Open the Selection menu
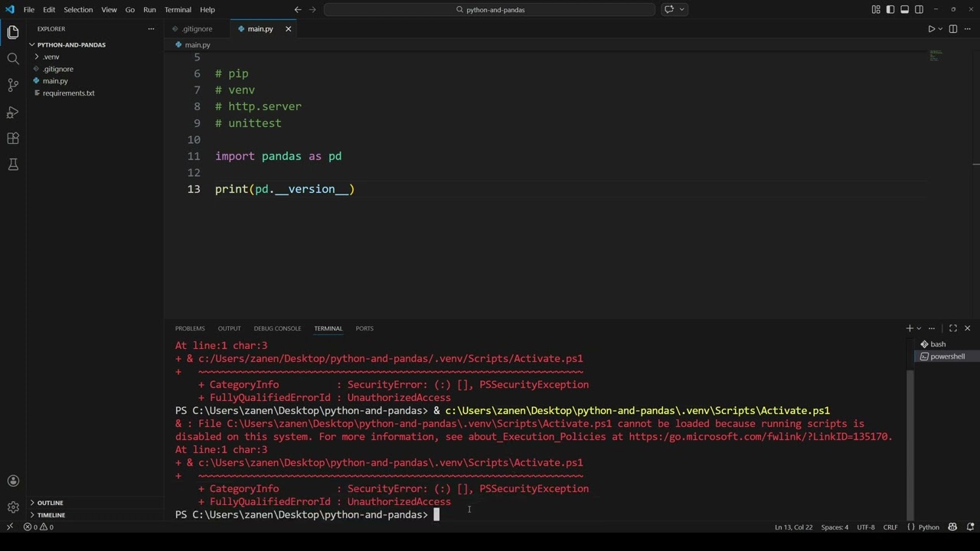The image size is (980, 551). point(78,9)
